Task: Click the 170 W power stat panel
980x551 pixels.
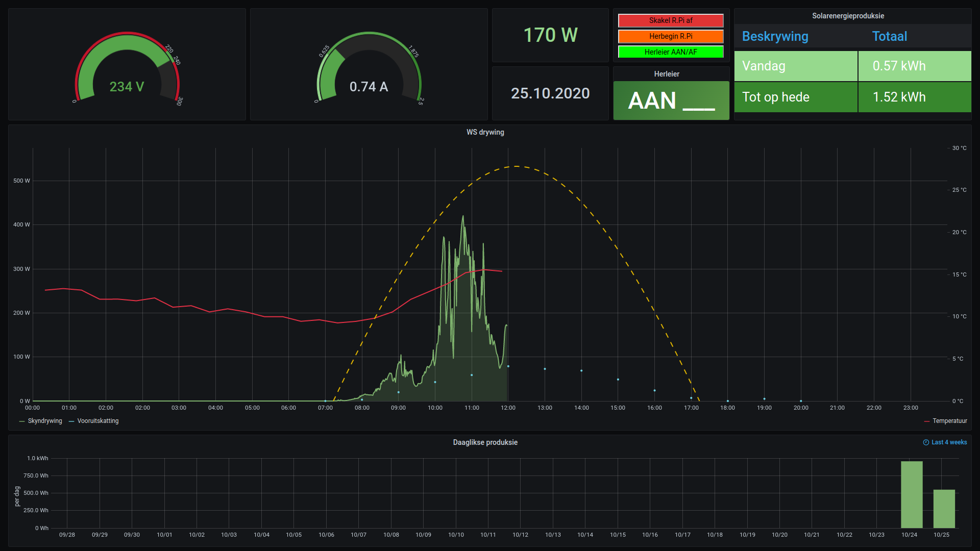Action: (550, 35)
